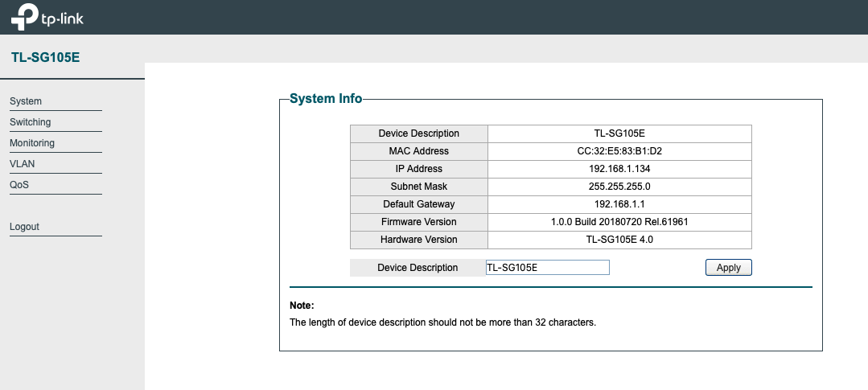Select the TL-SG105E sidebar title
Screen dimensions: 868x390
pyautogui.click(x=45, y=58)
